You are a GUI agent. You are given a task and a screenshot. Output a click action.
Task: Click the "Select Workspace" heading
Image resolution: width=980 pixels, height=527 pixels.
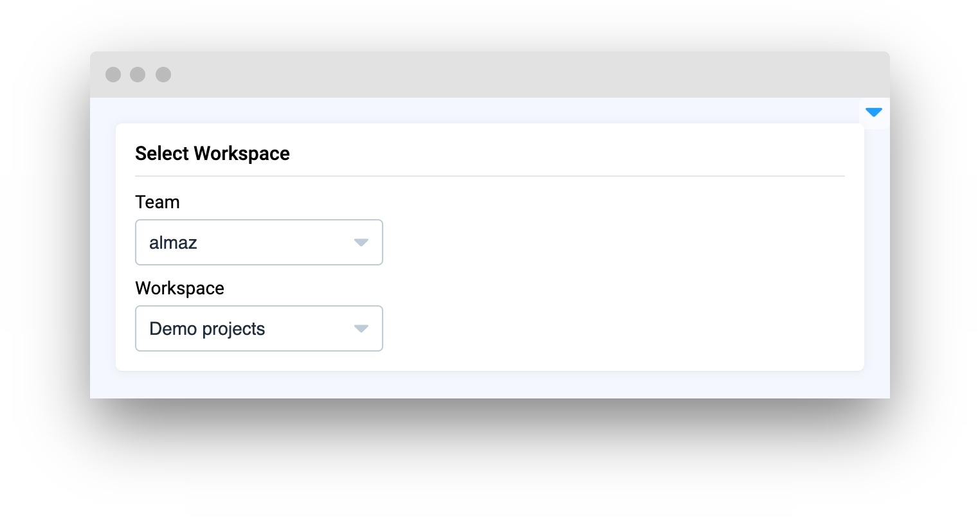[x=212, y=154]
